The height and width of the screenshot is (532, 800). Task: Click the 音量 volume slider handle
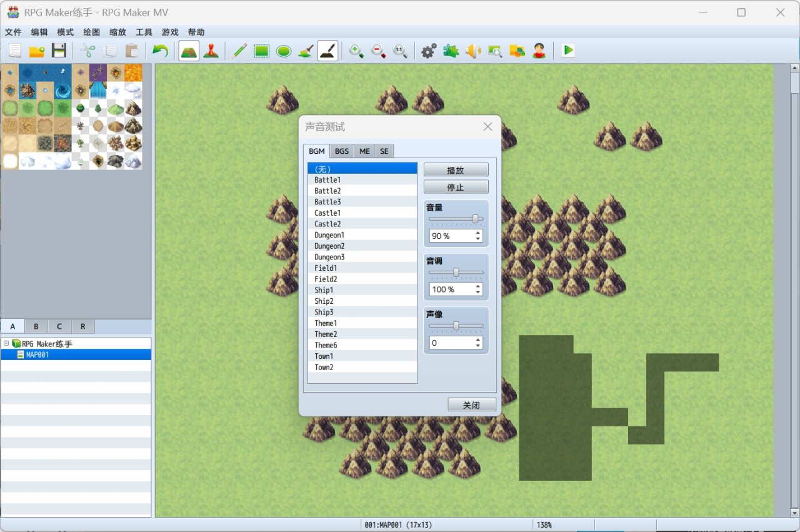[x=476, y=219]
